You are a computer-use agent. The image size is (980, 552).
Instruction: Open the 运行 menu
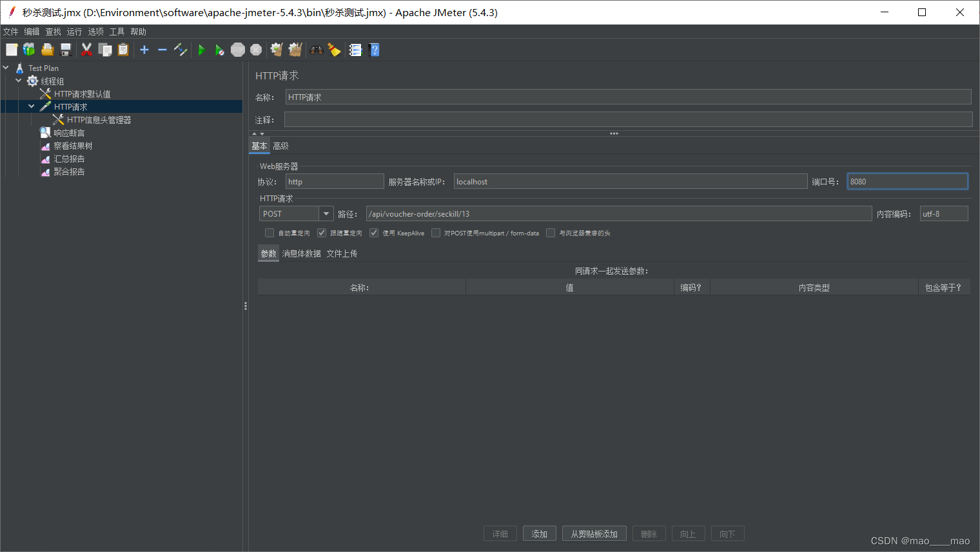pyautogui.click(x=74, y=32)
